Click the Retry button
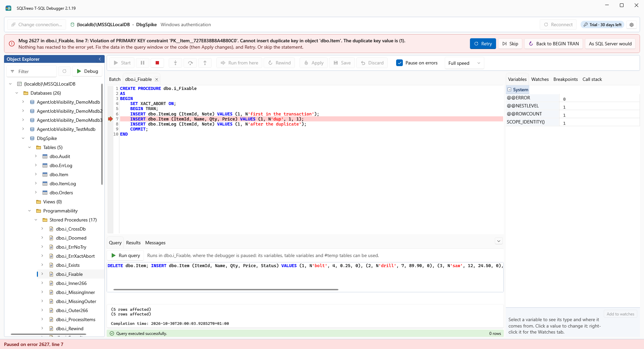The image size is (644, 349). pyautogui.click(x=483, y=44)
